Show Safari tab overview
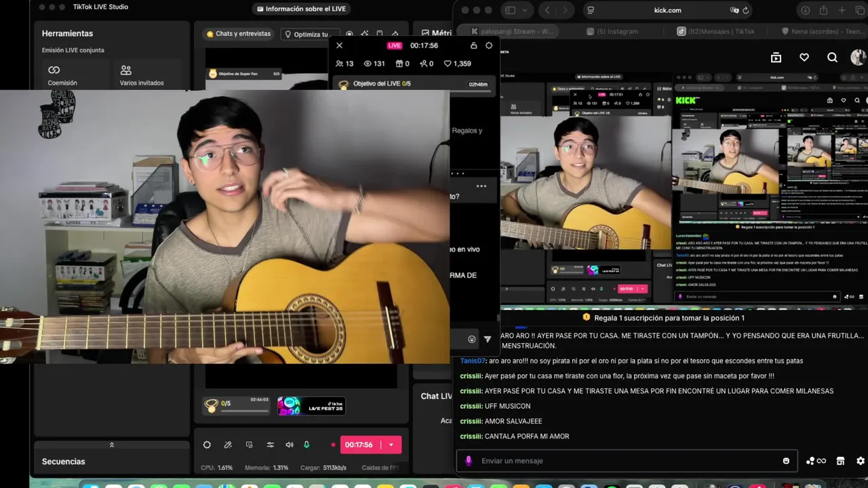 pyautogui.click(x=860, y=10)
